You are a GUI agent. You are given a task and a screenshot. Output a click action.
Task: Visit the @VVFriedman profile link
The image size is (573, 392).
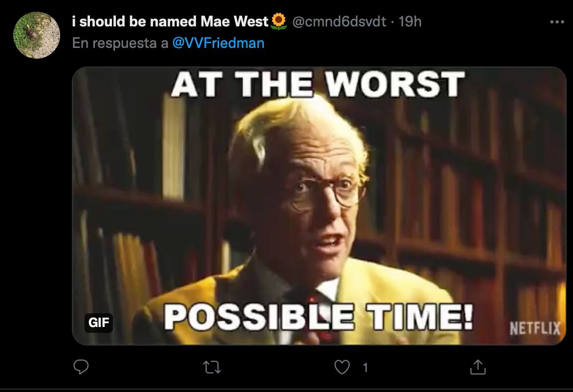[x=218, y=43]
